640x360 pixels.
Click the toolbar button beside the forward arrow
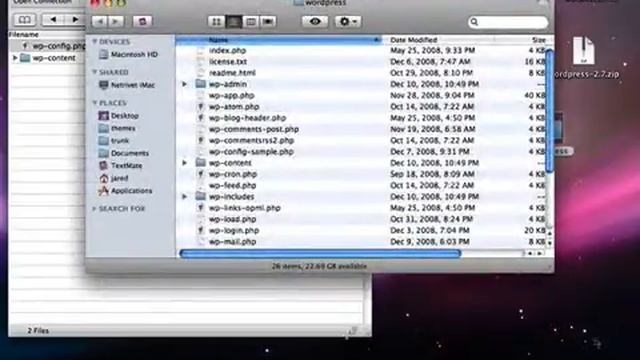[x=142, y=21]
